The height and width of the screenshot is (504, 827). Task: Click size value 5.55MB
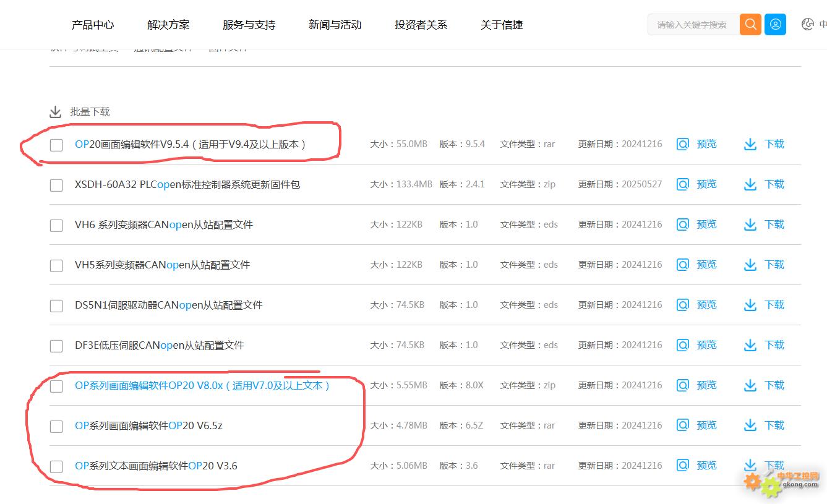(411, 385)
